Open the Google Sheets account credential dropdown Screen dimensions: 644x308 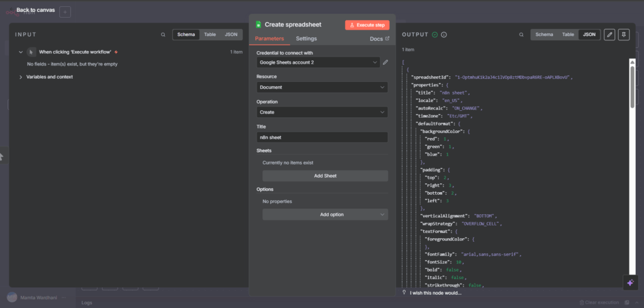click(x=318, y=62)
